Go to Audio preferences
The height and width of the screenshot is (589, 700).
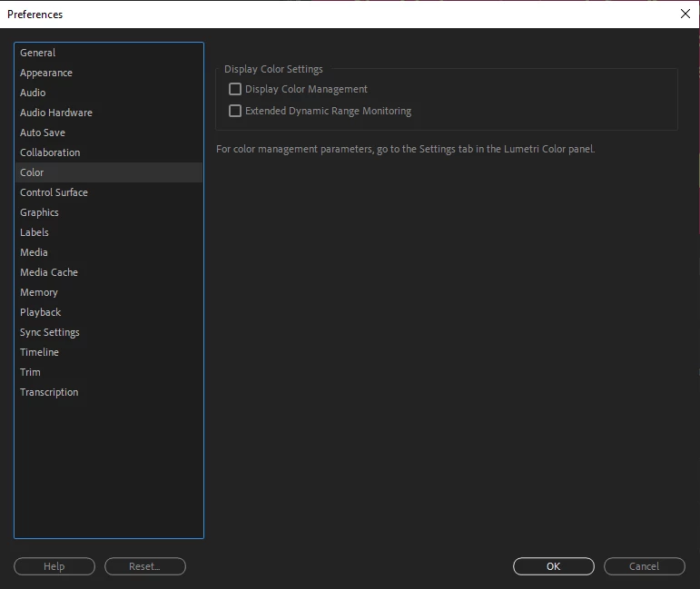pyautogui.click(x=108, y=93)
